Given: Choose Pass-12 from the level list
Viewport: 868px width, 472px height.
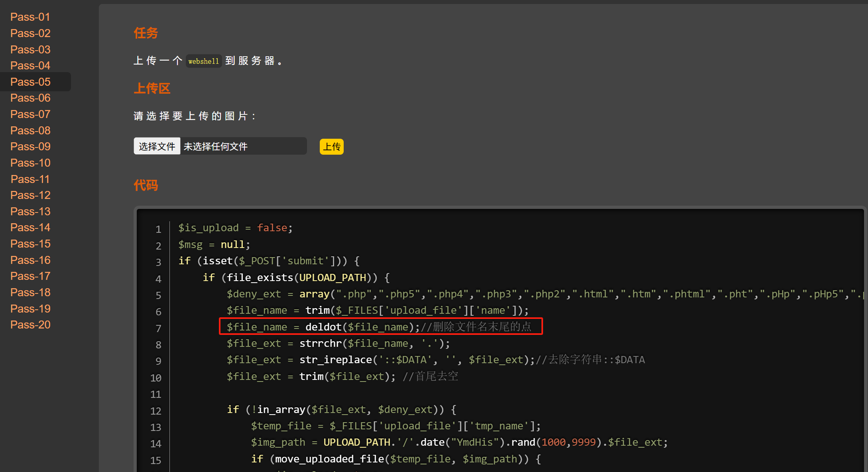Looking at the screenshot, I should point(30,195).
